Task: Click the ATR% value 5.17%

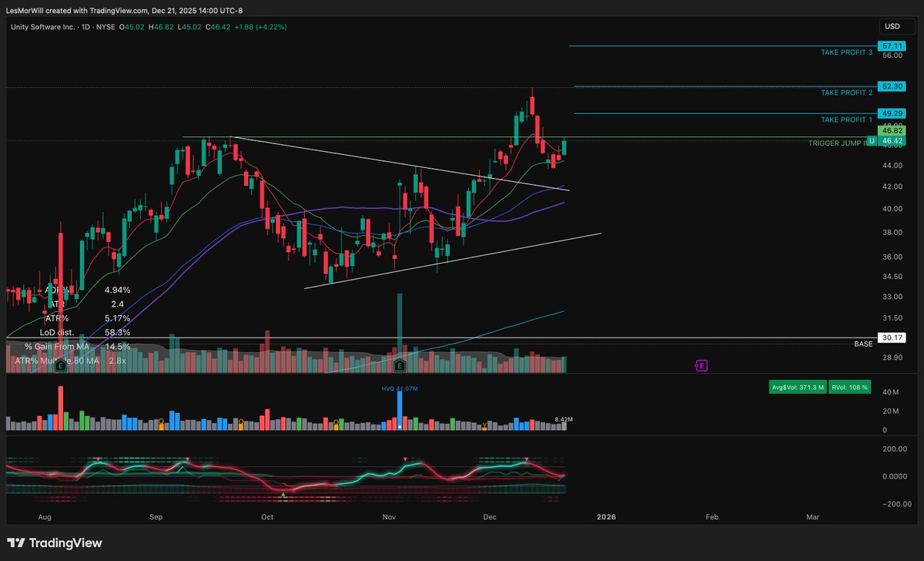Action: pyautogui.click(x=118, y=317)
